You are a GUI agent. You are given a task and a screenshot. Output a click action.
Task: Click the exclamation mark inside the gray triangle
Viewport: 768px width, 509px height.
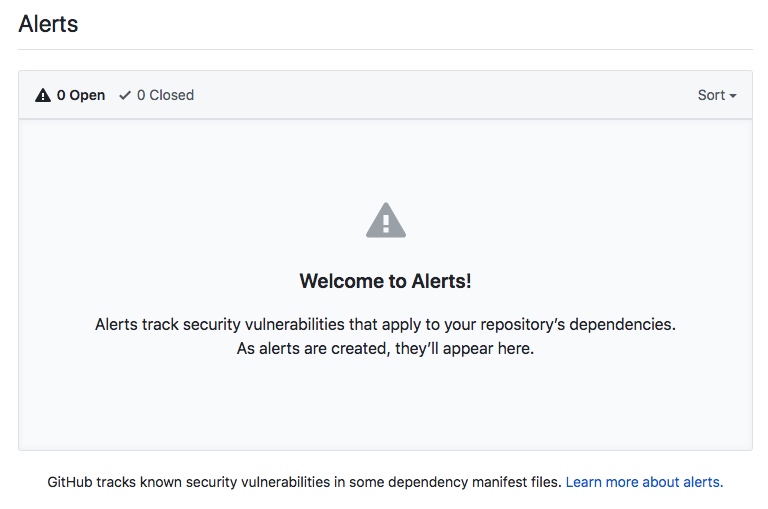tap(386, 224)
